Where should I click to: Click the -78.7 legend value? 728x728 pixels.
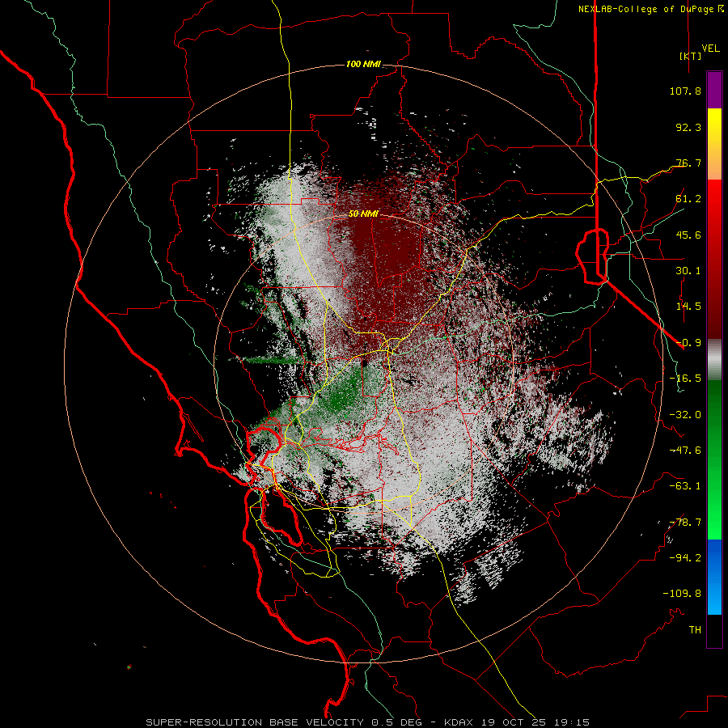point(685,523)
